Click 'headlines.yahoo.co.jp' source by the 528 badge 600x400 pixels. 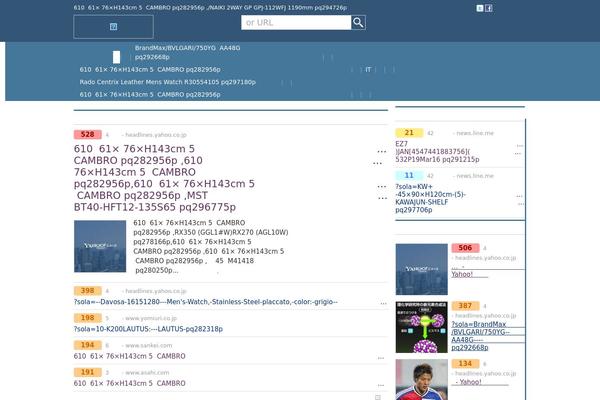(155, 135)
